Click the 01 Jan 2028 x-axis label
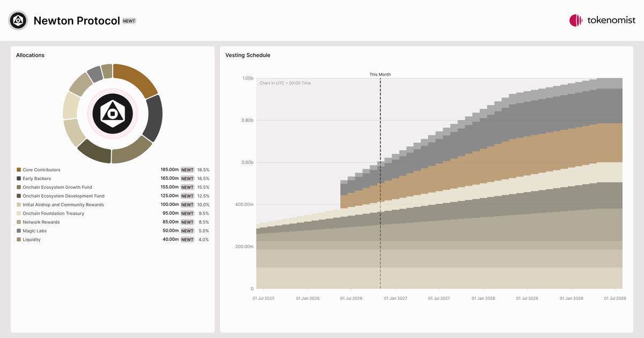The width and height of the screenshot is (644, 338). [x=483, y=298]
